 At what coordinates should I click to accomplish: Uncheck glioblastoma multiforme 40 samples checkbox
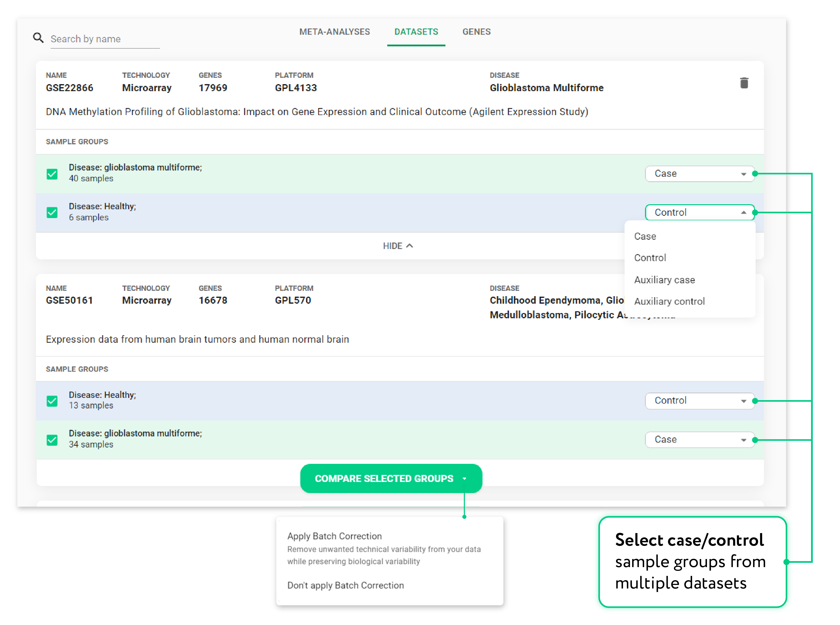click(x=52, y=174)
